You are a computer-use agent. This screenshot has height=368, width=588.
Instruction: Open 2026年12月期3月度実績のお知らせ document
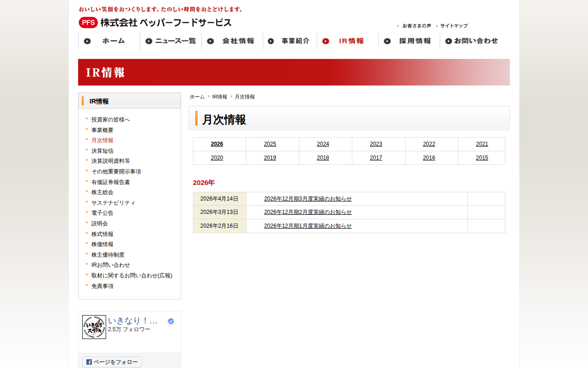tap(308, 199)
